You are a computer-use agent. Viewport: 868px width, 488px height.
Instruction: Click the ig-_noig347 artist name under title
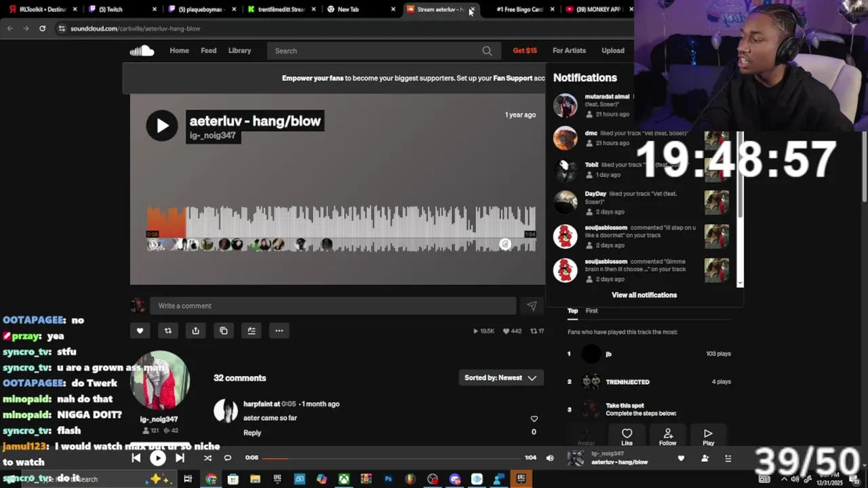pyautogui.click(x=213, y=136)
